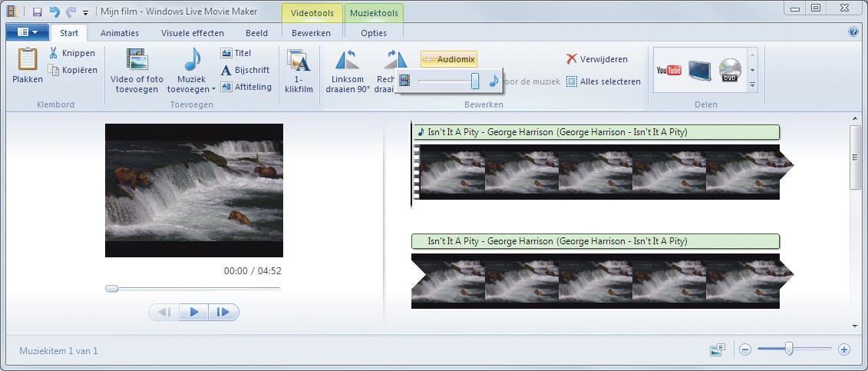
Task: Burn the movie to DVD
Action: coord(730,71)
